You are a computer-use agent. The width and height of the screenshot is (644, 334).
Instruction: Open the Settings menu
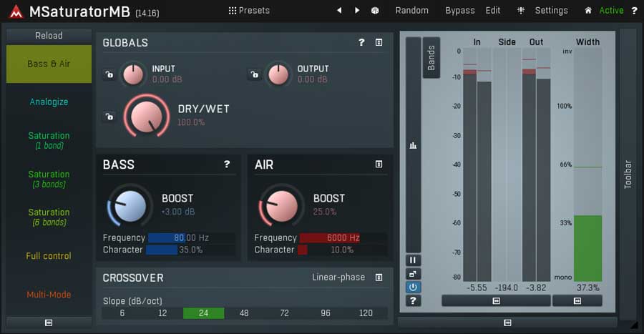point(551,10)
